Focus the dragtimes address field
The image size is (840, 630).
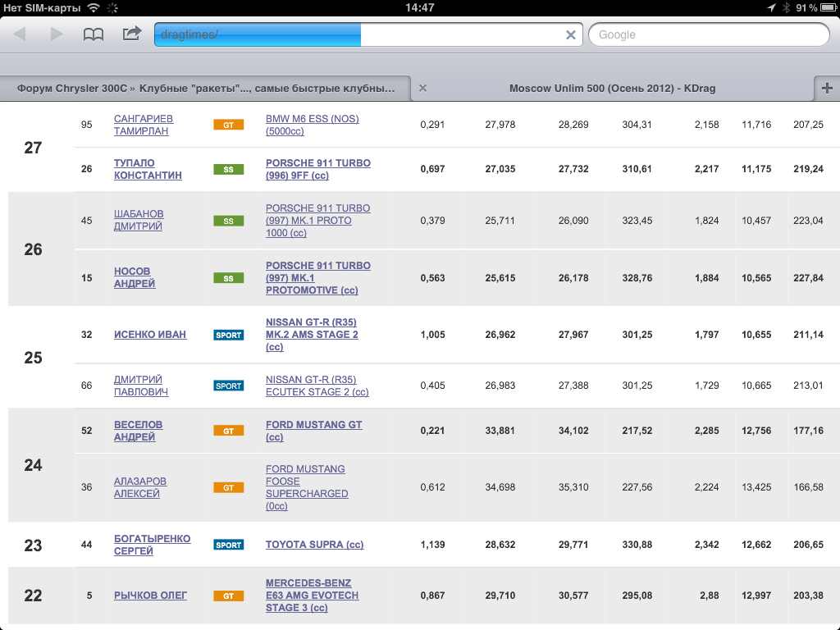click(368, 34)
